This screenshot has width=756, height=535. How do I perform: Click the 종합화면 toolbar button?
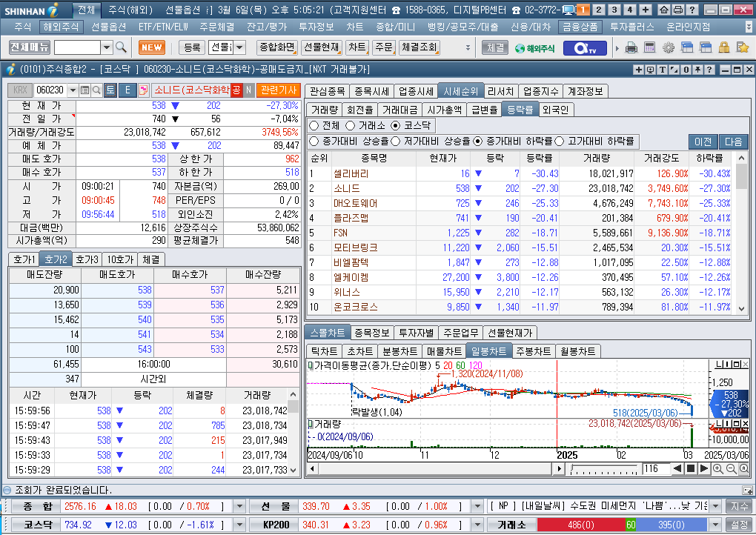(x=277, y=47)
